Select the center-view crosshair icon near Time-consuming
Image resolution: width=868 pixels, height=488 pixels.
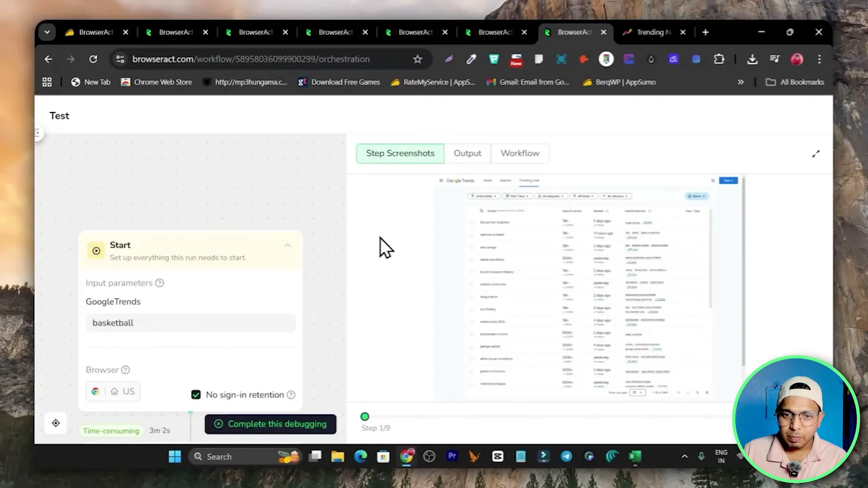coord(56,423)
